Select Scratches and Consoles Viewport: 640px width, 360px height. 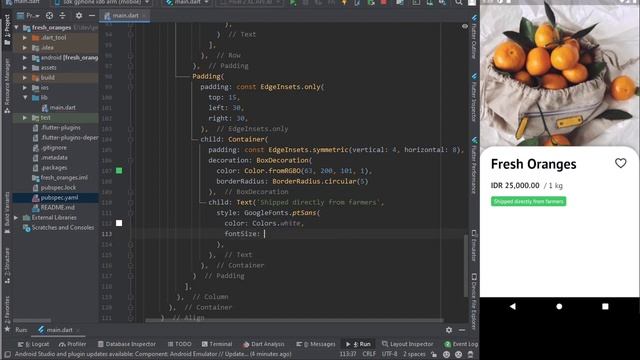(58, 227)
